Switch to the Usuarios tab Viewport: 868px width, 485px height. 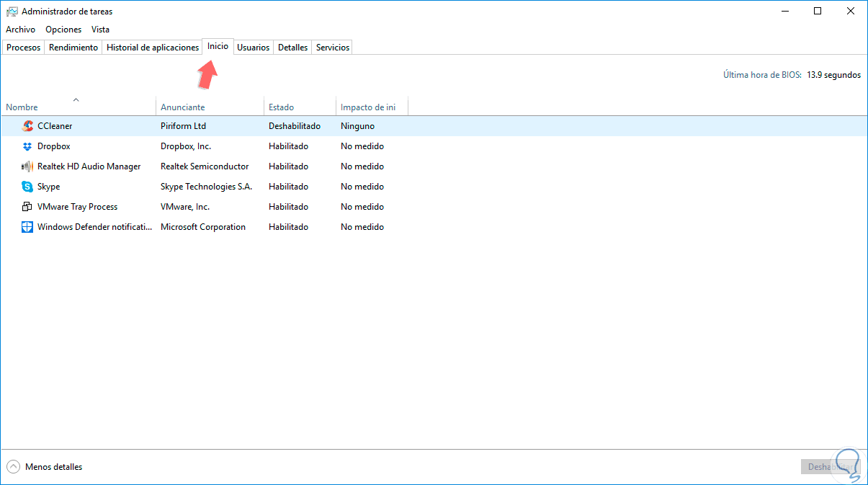(254, 48)
